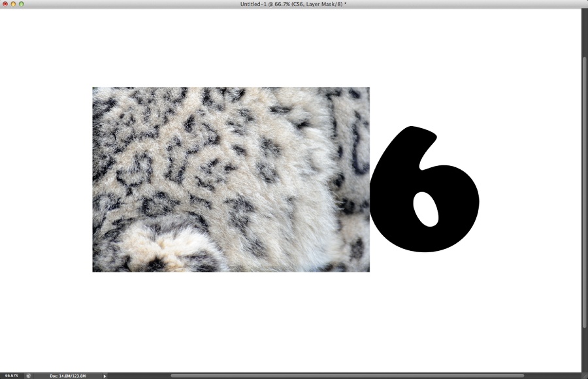Click vertical scrollbar track below the thumb
Screen dimensions: 588x379
click(584, 350)
